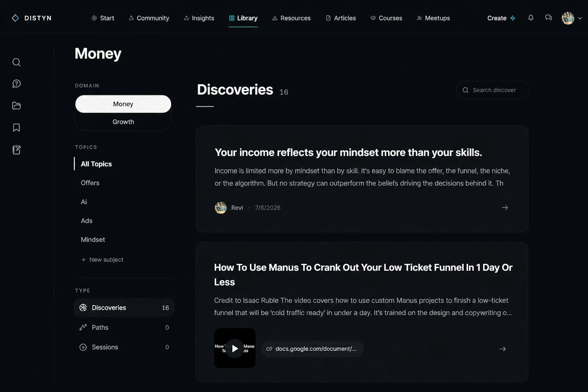
Task: Open the Manus low ticket funnel title
Action: pyautogui.click(x=363, y=274)
